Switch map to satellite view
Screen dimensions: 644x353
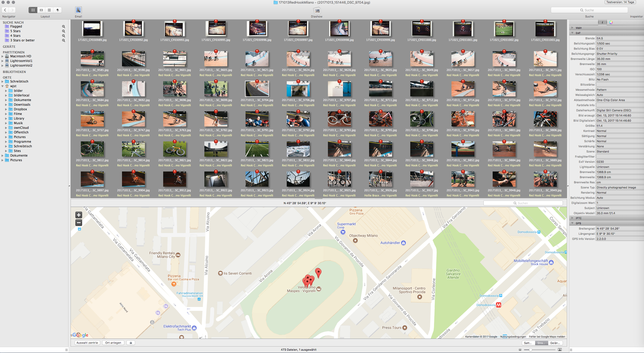pos(528,343)
